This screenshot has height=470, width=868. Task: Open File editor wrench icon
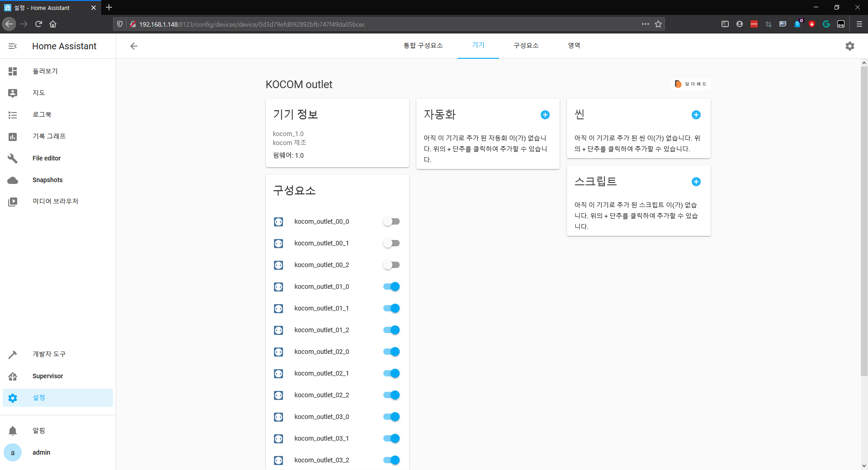coord(13,158)
